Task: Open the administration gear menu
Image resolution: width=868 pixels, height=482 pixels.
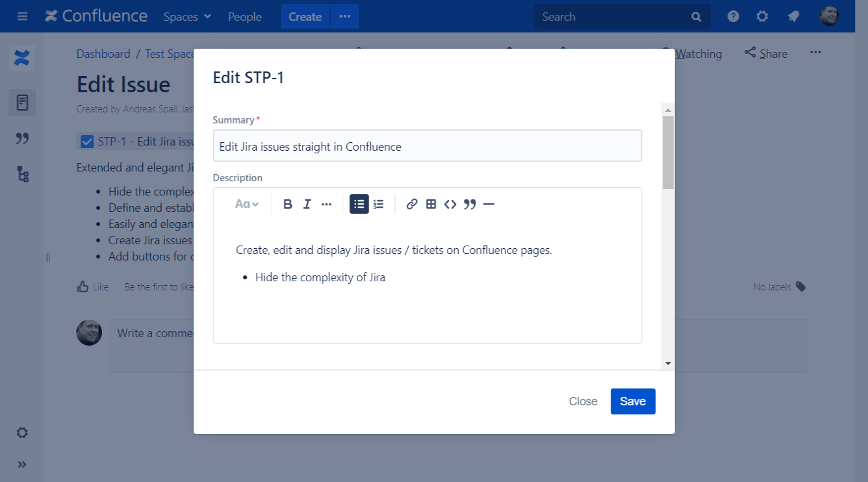Action: click(x=763, y=17)
